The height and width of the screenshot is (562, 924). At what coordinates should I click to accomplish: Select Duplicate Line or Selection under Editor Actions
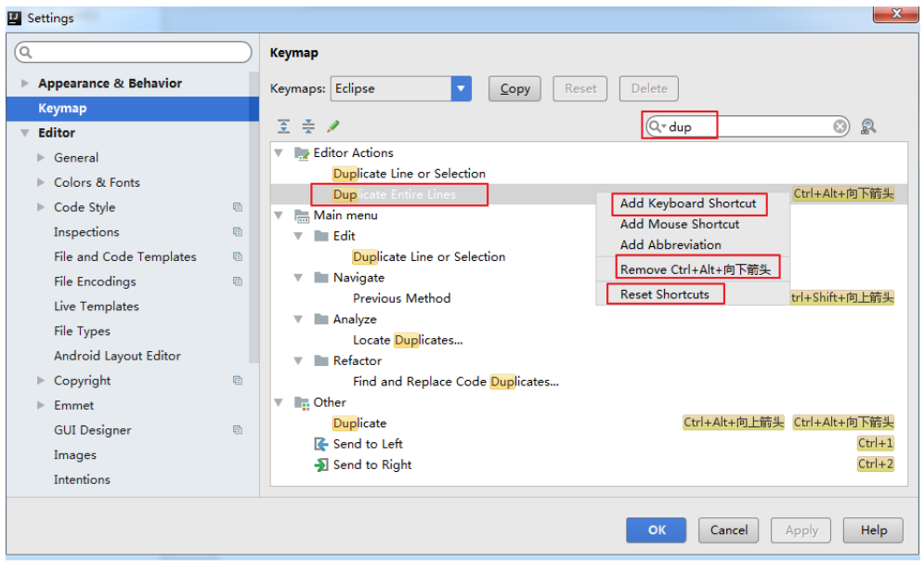click(409, 174)
